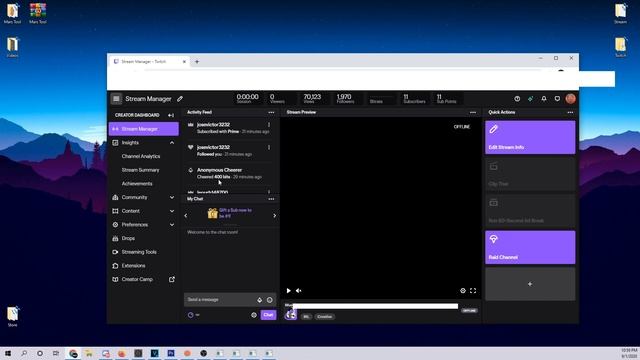This screenshot has width=640, height=360.
Task: Click the Edit Stream Info quick action
Action: point(530,137)
